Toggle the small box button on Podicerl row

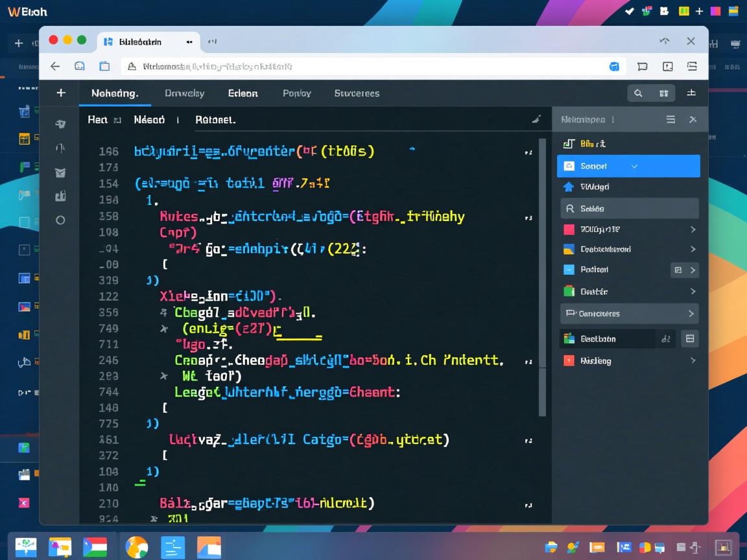tap(678, 270)
